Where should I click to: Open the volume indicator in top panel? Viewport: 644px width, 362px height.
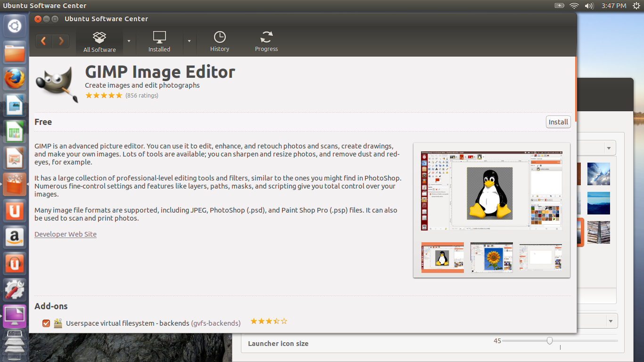point(589,6)
